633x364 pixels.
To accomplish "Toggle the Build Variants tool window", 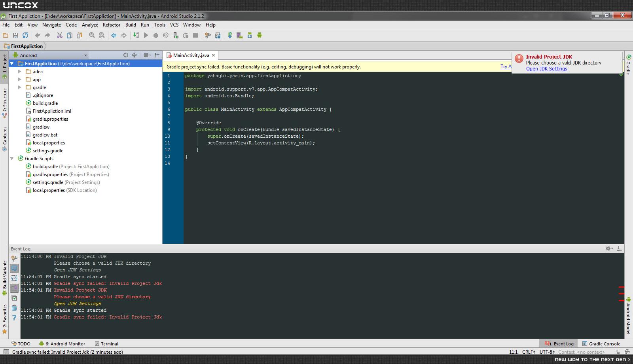I will click(x=4, y=278).
